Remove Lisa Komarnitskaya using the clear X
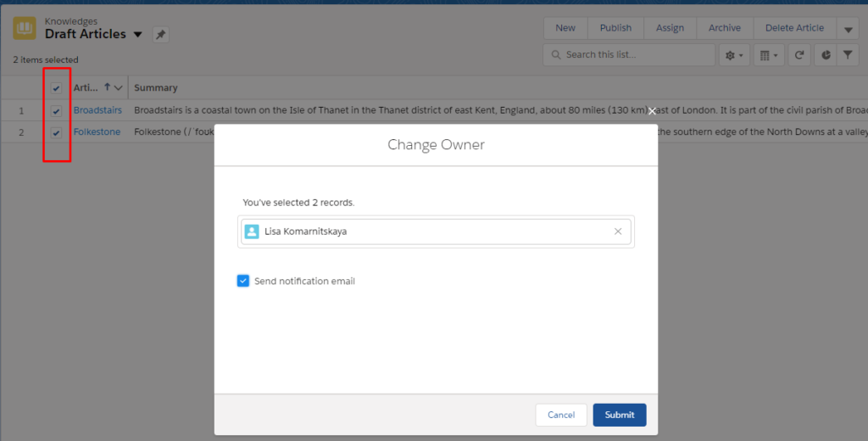This screenshot has width=868, height=441. tap(618, 232)
